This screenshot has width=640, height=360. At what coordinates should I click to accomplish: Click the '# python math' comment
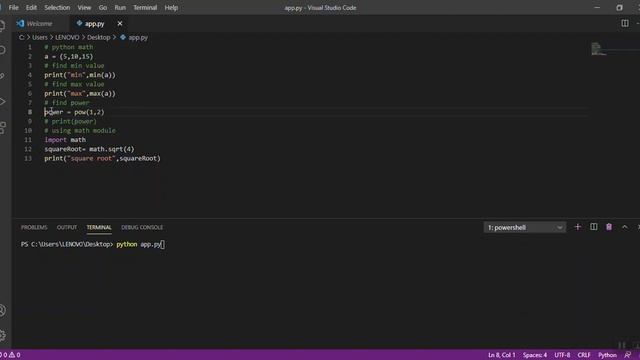(69, 47)
